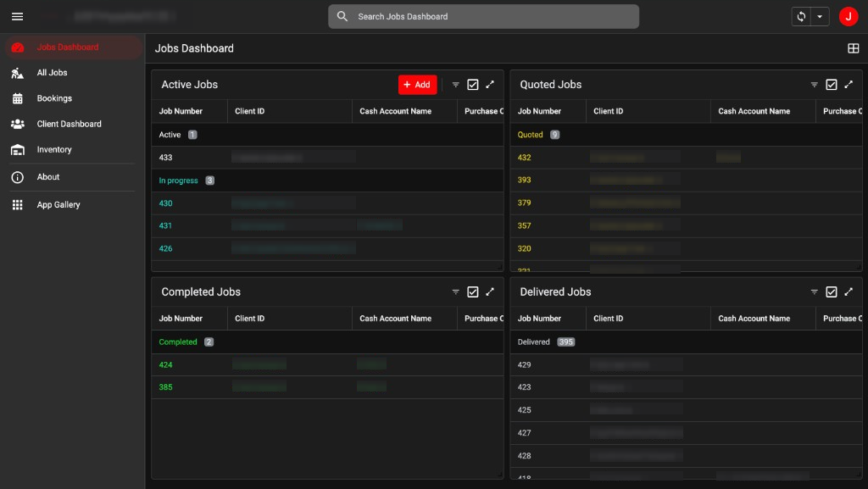Add a new active job
868x489 pixels.
[417, 85]
